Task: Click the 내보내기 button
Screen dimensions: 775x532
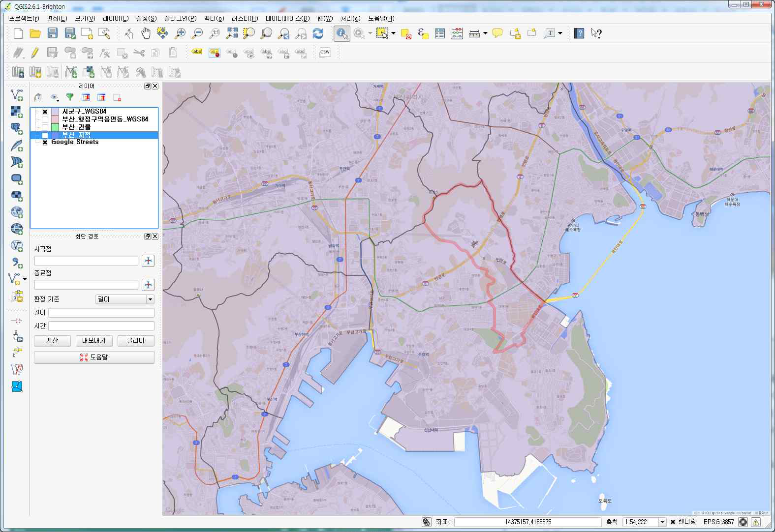Action: [x=94, y=341]
